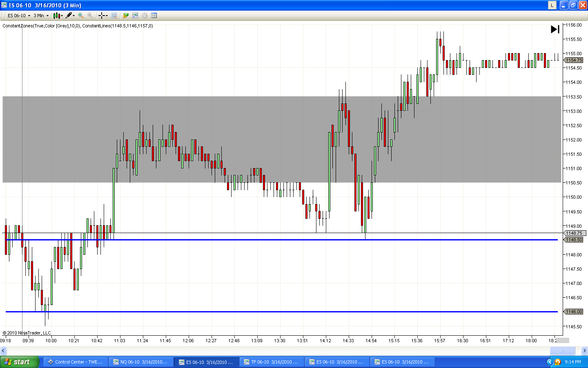The width and height of the screenshot is (588, 368).
Task: Click the 1148.50 constant line price marker
Action: (574, 240)
